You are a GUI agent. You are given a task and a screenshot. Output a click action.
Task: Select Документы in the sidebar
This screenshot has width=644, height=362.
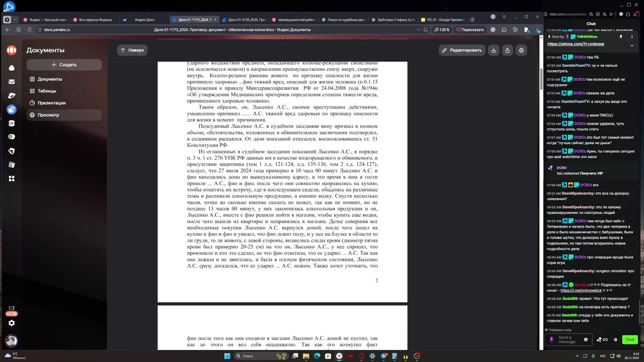[x=64, y=79]
